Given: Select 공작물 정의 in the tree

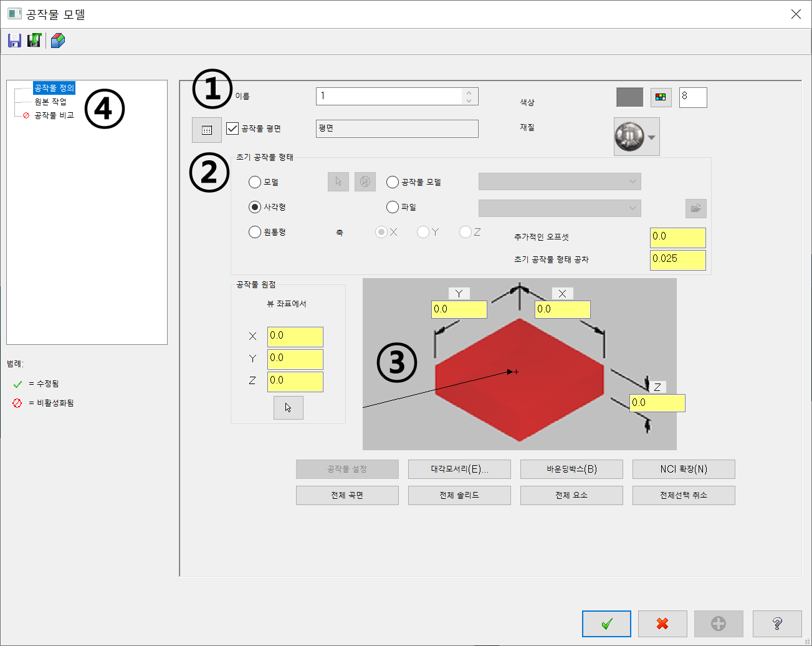Looking at the screenshot, I should 54,88.
